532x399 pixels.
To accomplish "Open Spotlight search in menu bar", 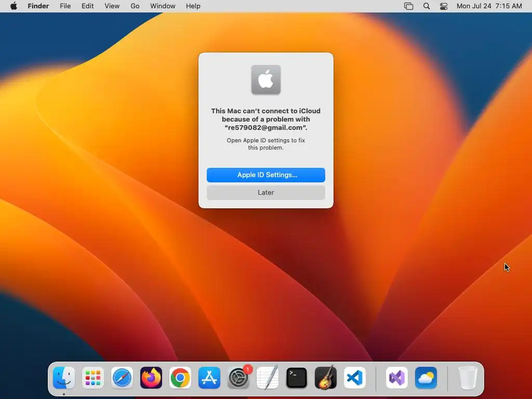I will [427, 6].
